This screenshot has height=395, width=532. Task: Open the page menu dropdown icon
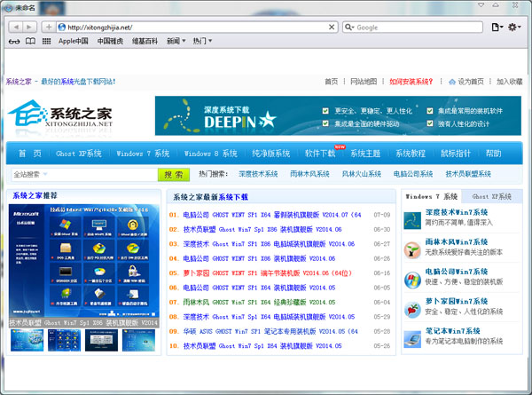[x=497, y=28]
